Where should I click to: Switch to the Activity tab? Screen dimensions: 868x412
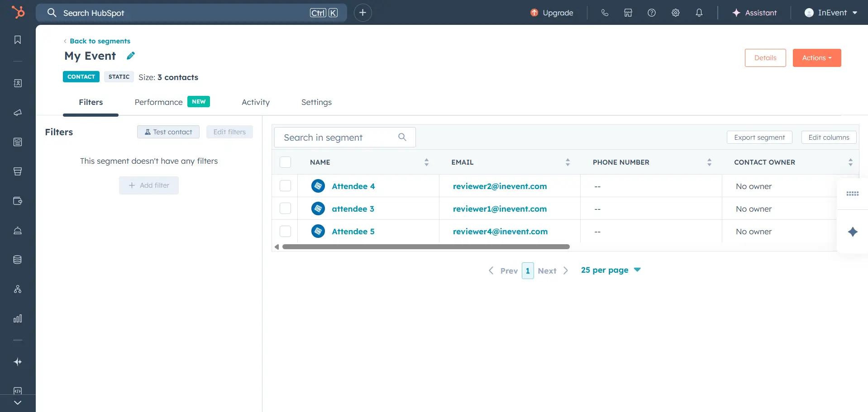(255, 102)
